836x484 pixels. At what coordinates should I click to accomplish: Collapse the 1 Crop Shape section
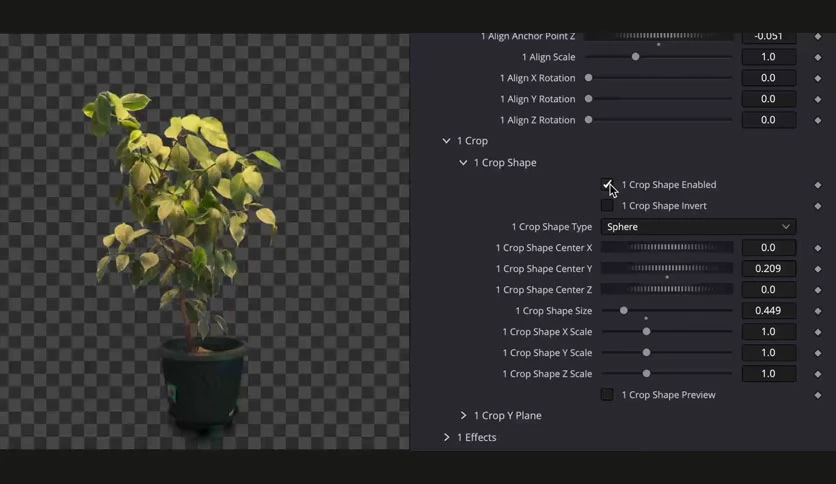(463, 163)
